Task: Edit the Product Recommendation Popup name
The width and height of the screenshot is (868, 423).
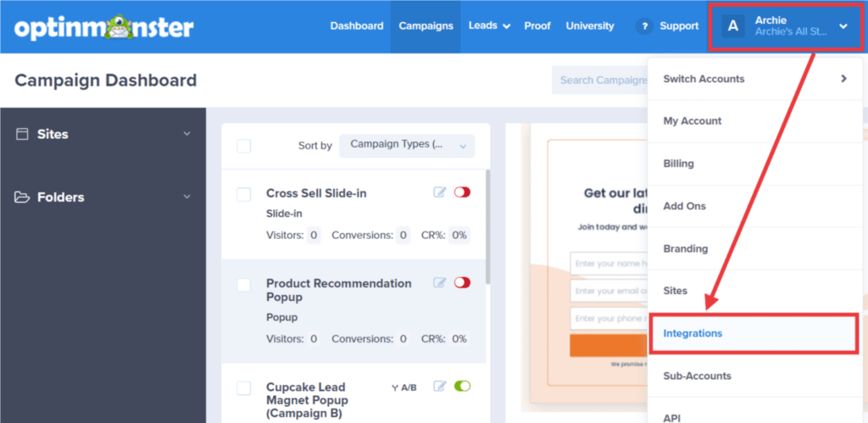Action: pyautogui.click(x=440, y=282)
